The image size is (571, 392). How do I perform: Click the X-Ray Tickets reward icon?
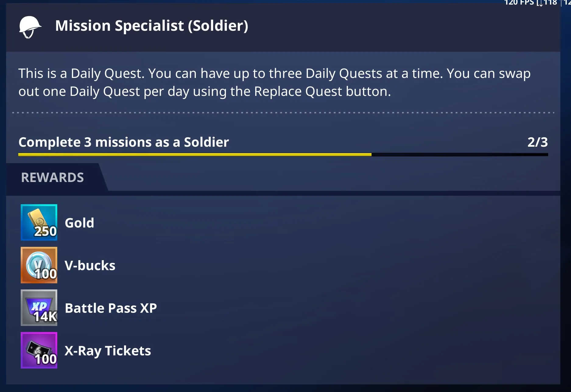39,350
